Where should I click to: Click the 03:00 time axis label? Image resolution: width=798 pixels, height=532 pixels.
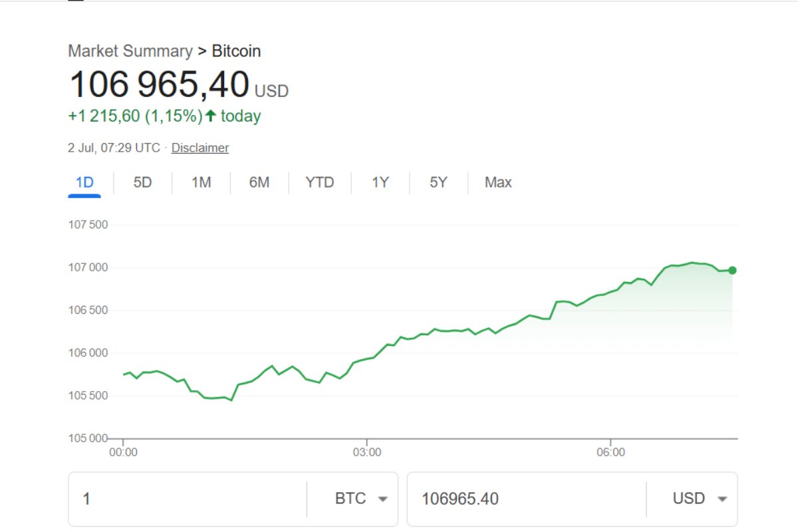[x=366, y=453]
